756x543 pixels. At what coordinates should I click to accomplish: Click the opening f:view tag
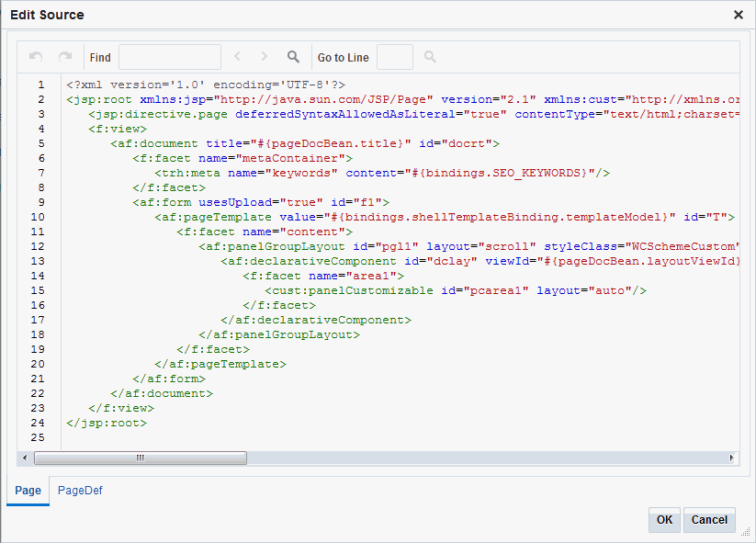coord(118,129)
